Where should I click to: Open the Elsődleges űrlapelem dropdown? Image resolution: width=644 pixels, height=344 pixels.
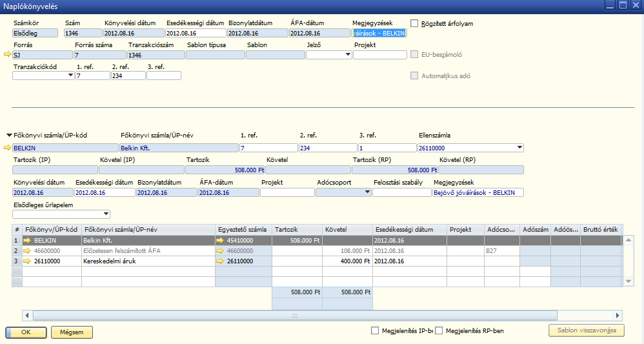click(x=106, y=214)
